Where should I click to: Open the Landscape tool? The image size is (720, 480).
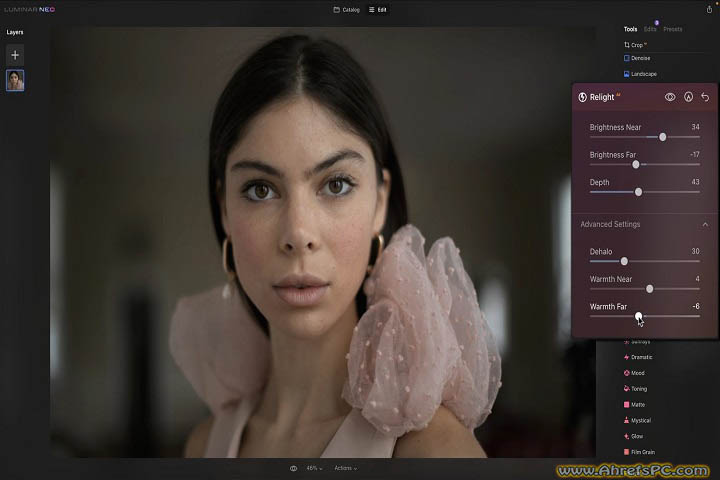[x=640, y=74]
